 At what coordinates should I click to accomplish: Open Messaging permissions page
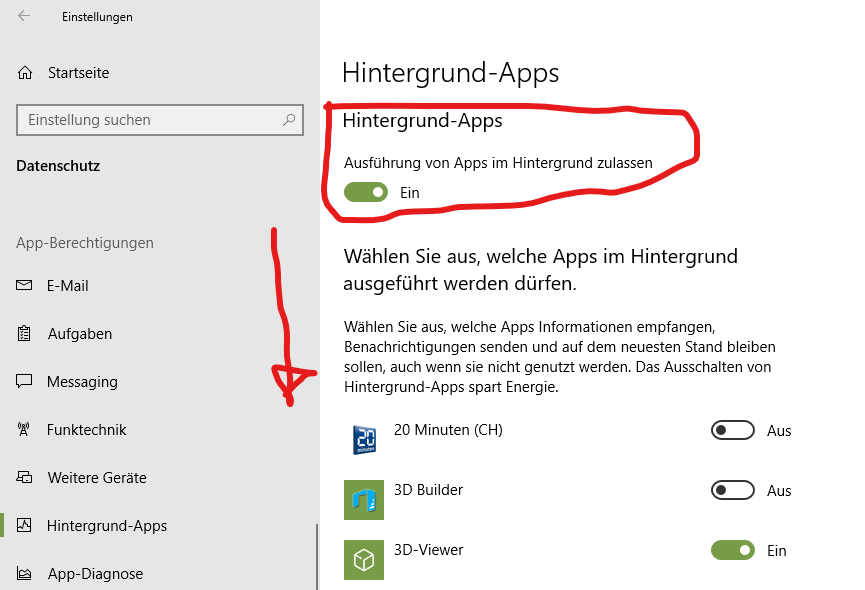point(82,382)
